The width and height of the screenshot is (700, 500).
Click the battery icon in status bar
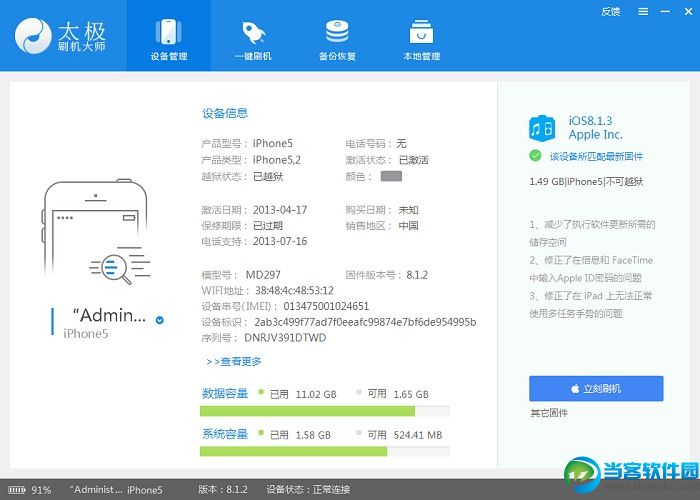[x=17, y=490]
